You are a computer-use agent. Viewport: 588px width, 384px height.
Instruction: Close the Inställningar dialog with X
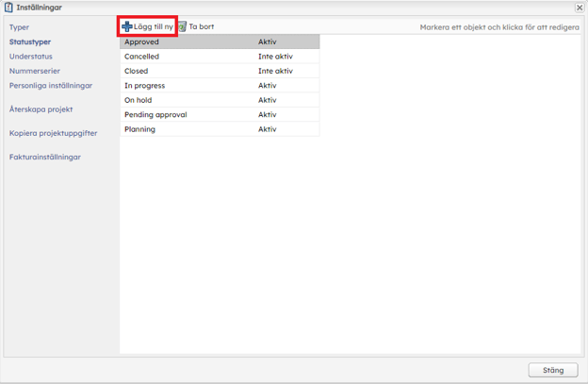tap(580, 8)
